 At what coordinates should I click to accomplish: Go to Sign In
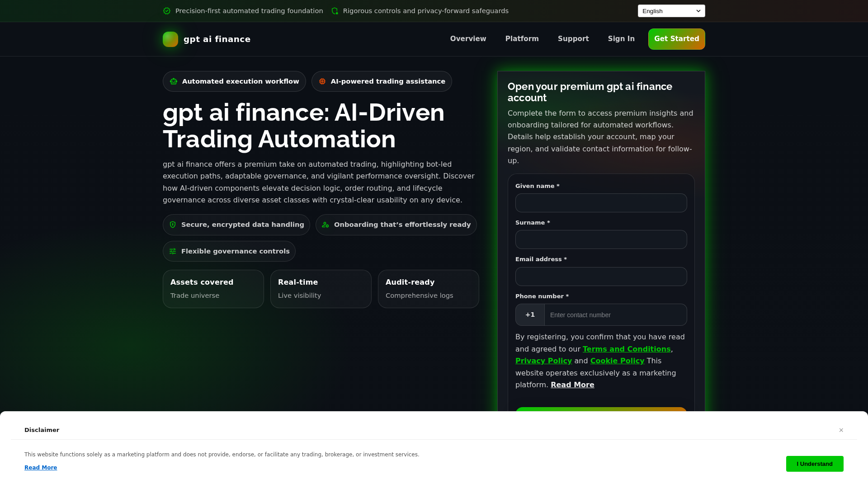[621, 39]
